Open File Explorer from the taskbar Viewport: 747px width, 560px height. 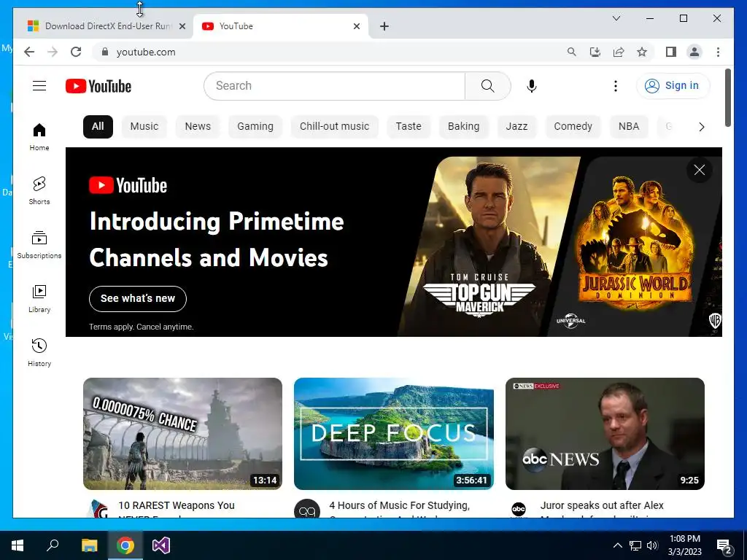[89, 545]
